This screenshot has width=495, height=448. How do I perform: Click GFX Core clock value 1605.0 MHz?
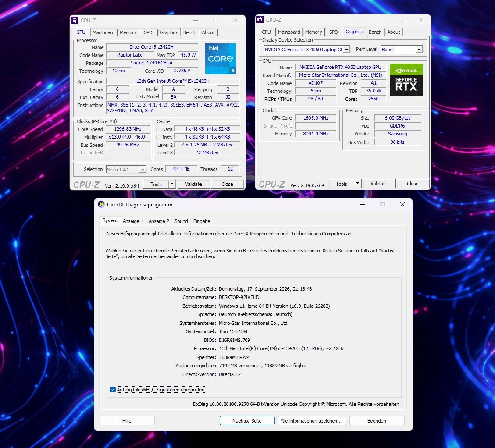pyautogui.click(x=316, y=118)
